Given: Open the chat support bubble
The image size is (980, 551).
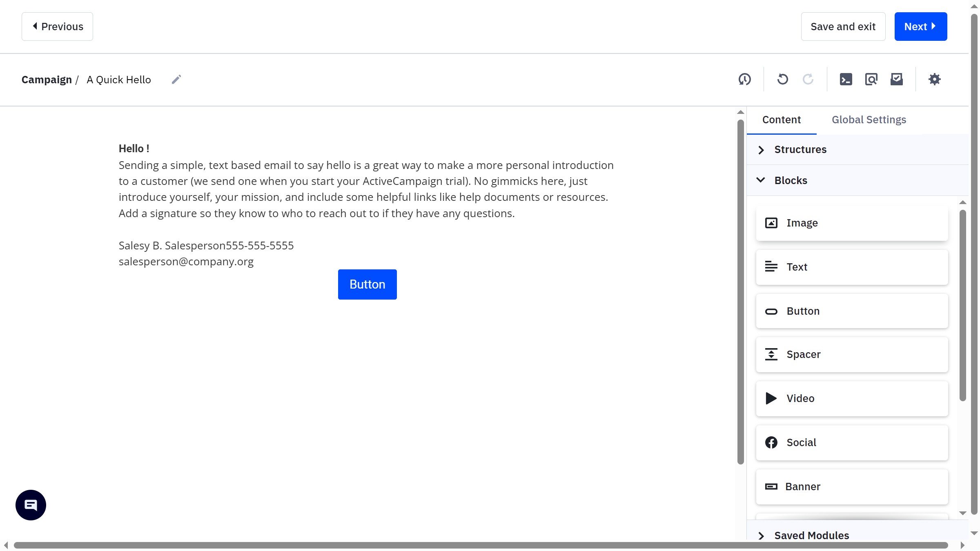Looking at the screenshot, I should point(31,505).
